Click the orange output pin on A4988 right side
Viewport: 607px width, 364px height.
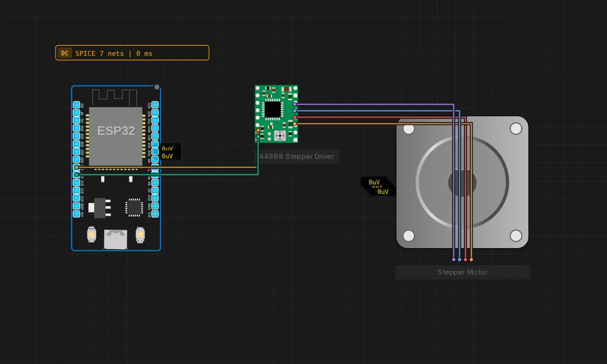pyautogui.click(x=295, y=123)
